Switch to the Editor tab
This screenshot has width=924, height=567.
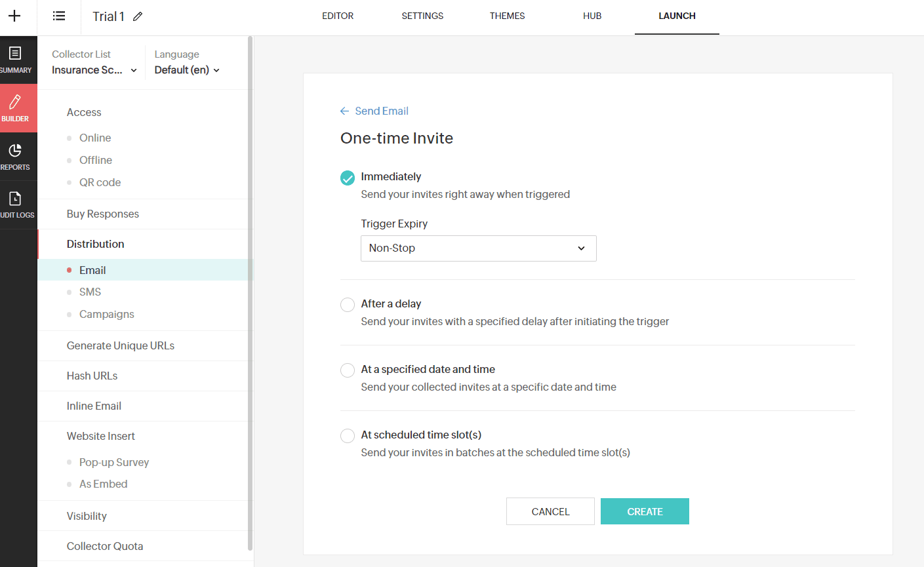338,16
